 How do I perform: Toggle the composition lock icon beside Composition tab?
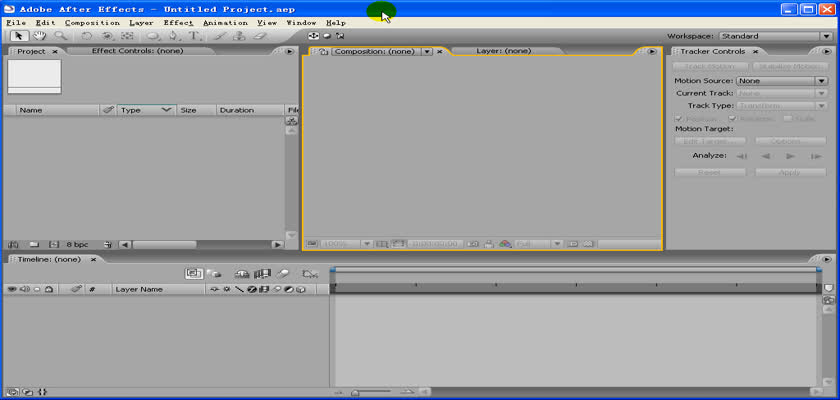coord(324,51)
